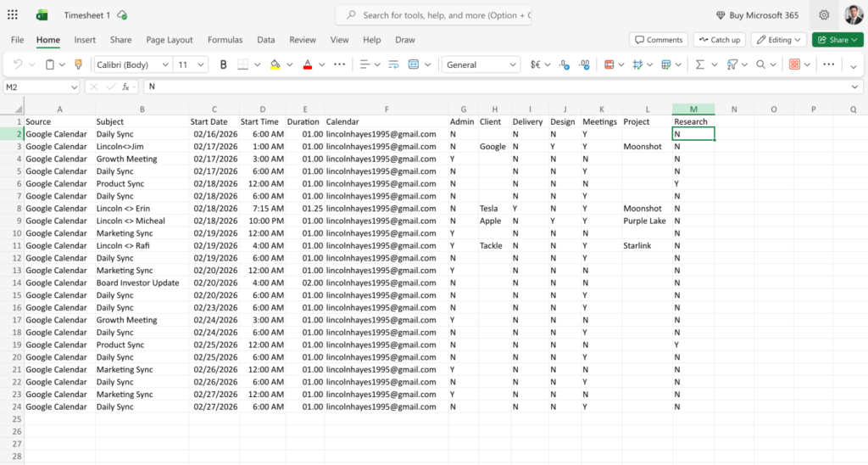Click the Find magnifier icon in ribbon

pos(761,64)
